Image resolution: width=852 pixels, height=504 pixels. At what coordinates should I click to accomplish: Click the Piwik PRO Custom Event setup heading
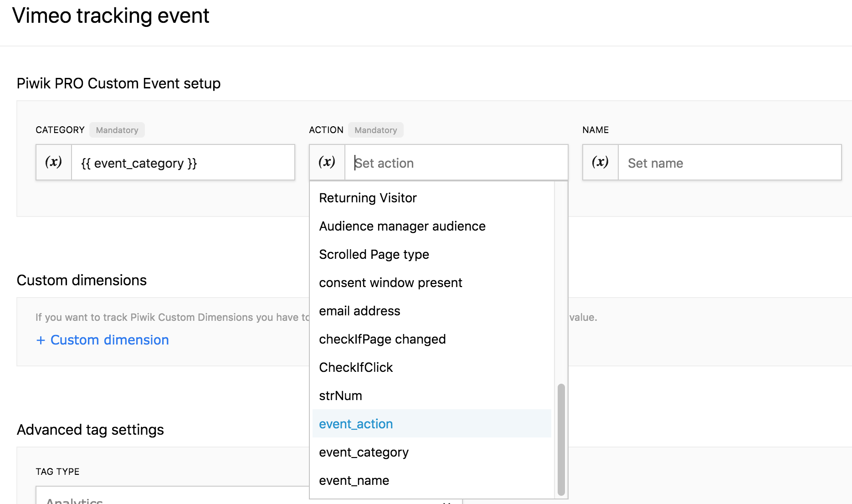pyautogui.click(x=118, y=83)
